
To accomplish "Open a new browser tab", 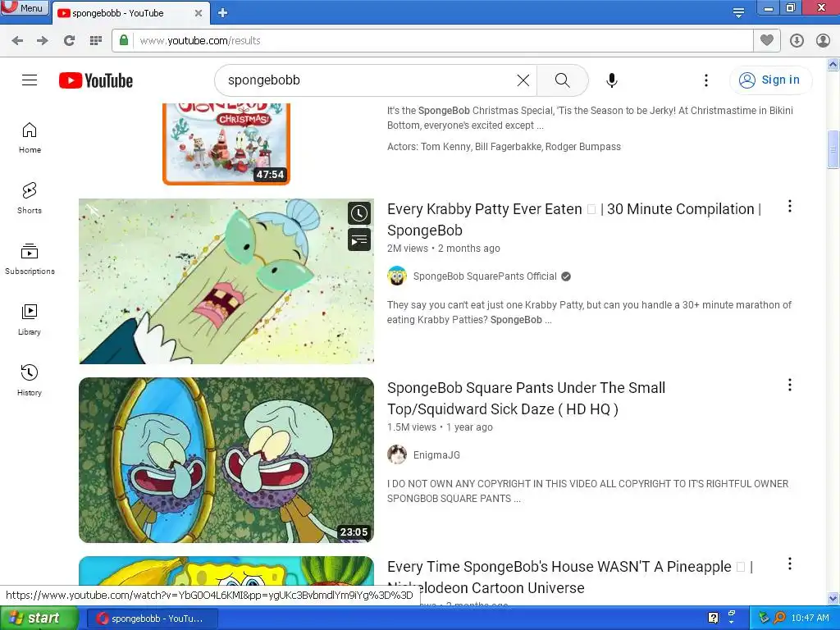I will point(223,13).
